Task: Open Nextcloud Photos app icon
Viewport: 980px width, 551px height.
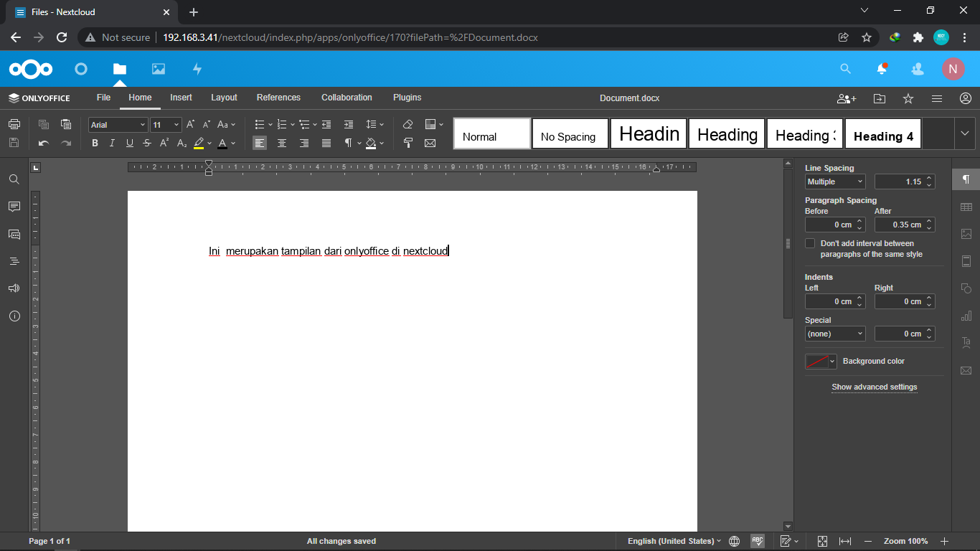Action: [159, 69]
